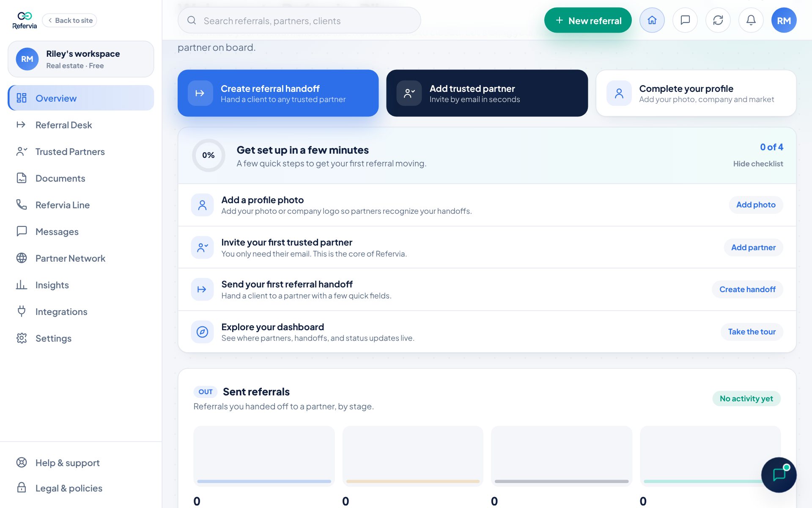Click the refresh sync icon
Viewport: 812px width, 508px height.
tap(718, 20)
